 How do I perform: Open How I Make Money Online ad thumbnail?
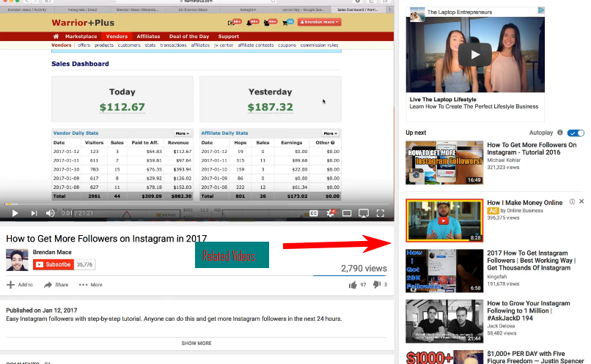point(444,220)
